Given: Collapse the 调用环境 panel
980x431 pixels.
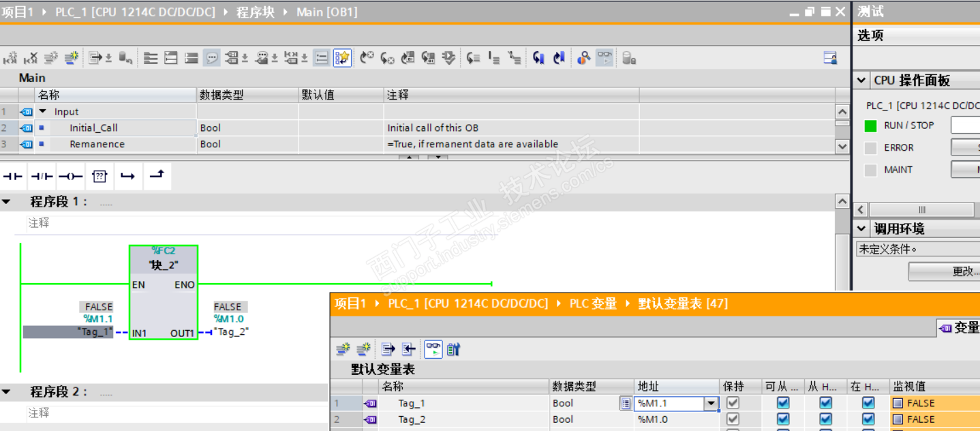Looking at the screenshot, I should [x=861, y=228].
